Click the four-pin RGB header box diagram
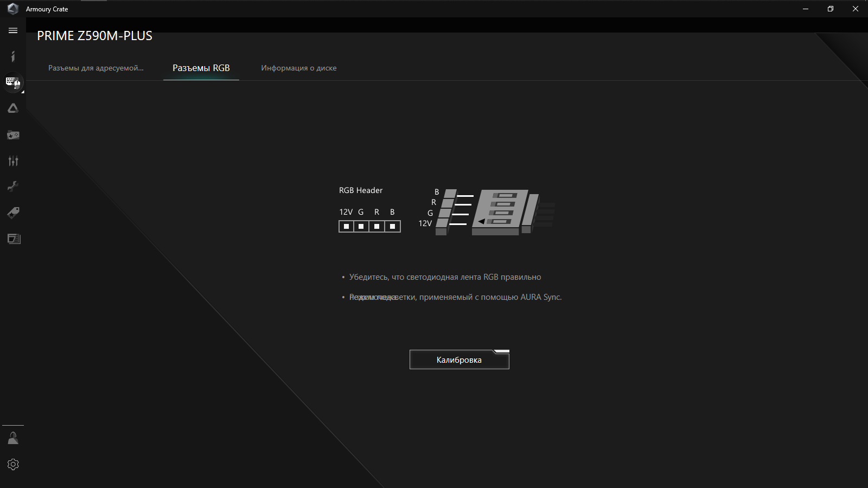Image resolution: width=868 pixels, height=488 pixels. [369, 226]
